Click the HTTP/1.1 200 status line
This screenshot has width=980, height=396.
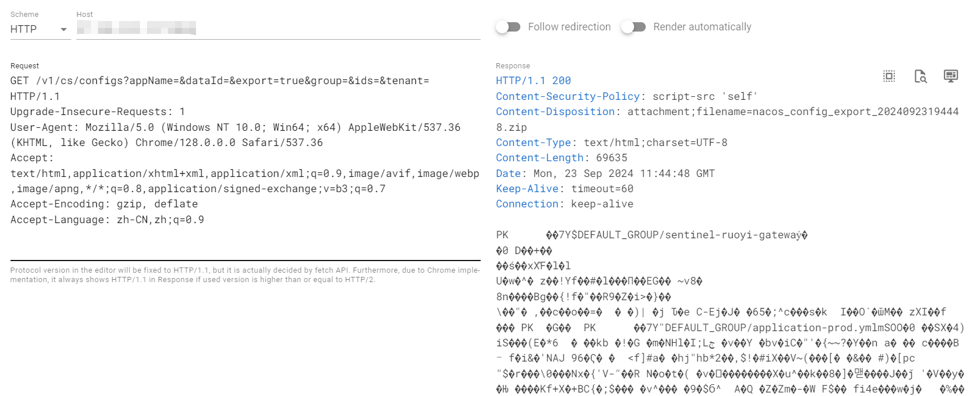(x=533, y=81)
